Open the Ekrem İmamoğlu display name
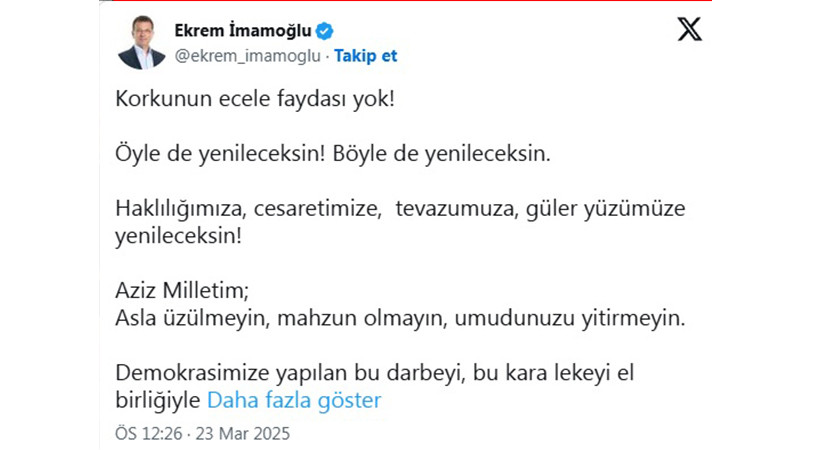820x450 pixels. tap(243, 31)
